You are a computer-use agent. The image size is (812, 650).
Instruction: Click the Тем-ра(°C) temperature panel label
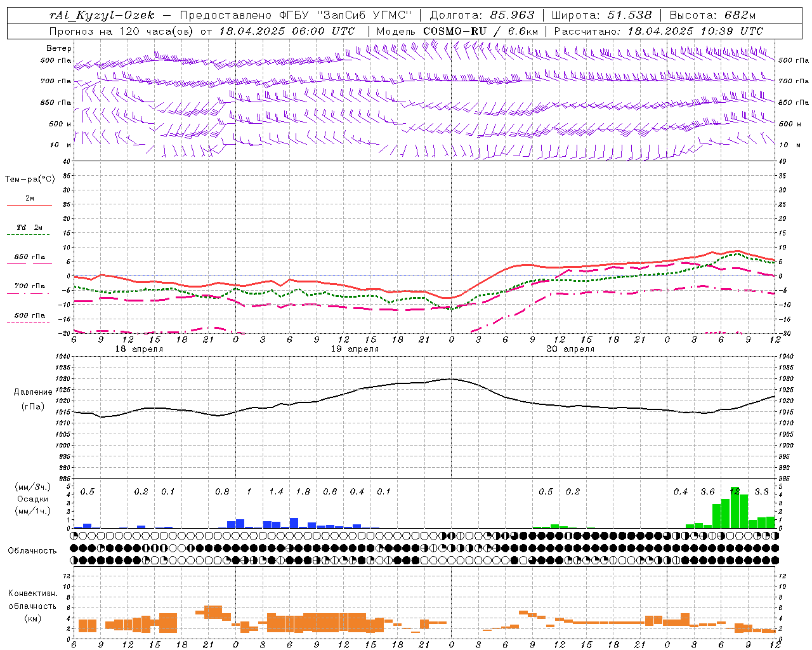(x=30, y=180)
